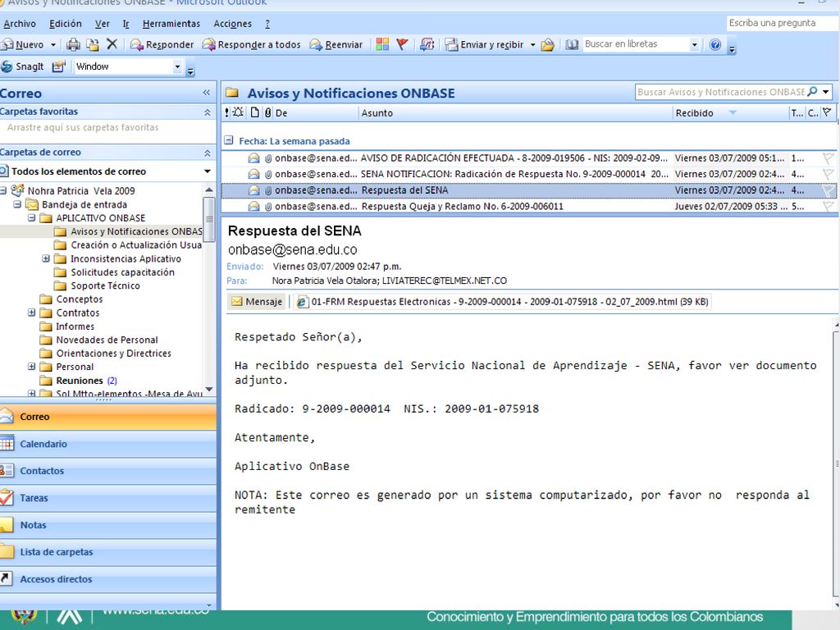Click the Responder button
Viewport: 840px width, 630px height.
coord(162,44)
